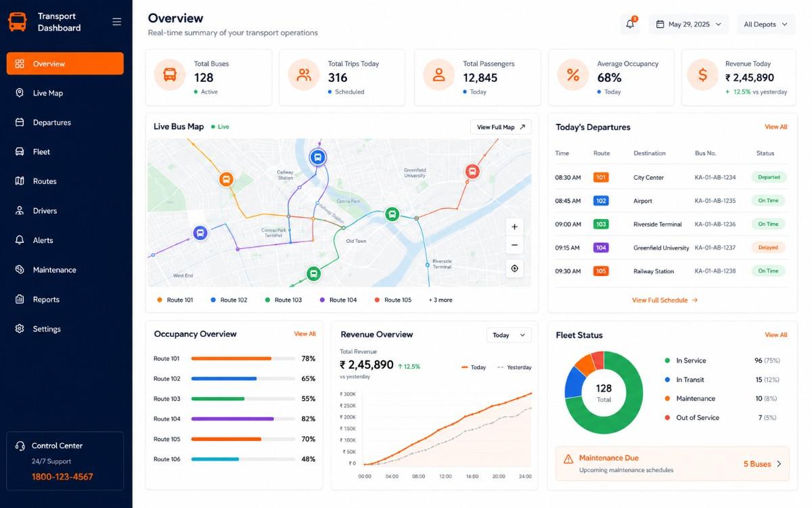Click the orange bus logo icon
This screenshot has height=508, width=812.
point(18,22)
